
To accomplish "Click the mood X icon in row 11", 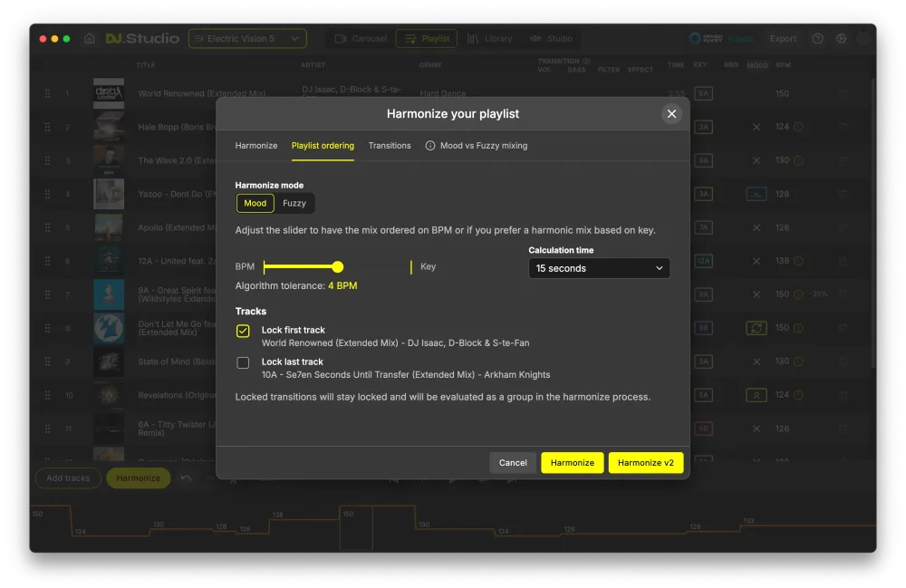I will click(x=757, y=429).
